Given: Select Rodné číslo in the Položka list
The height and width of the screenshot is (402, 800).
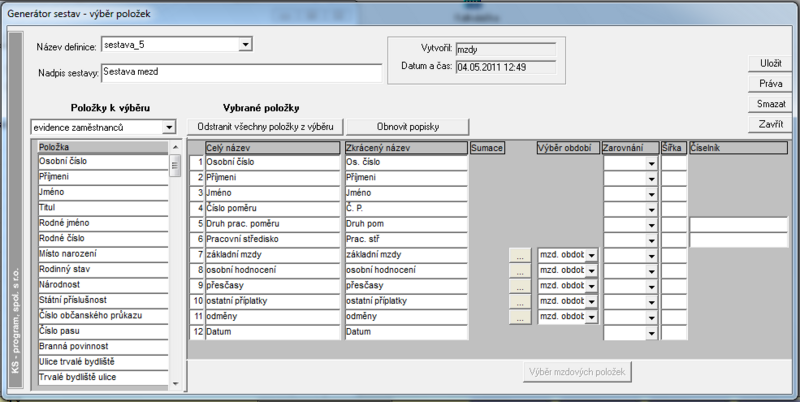Looking at the screenshot, I should click(x=103, y=238).
